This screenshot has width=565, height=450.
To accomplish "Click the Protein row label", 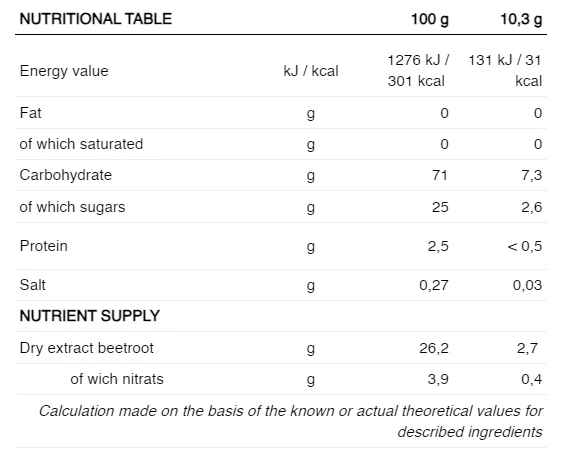I will (x=43, y=246).
